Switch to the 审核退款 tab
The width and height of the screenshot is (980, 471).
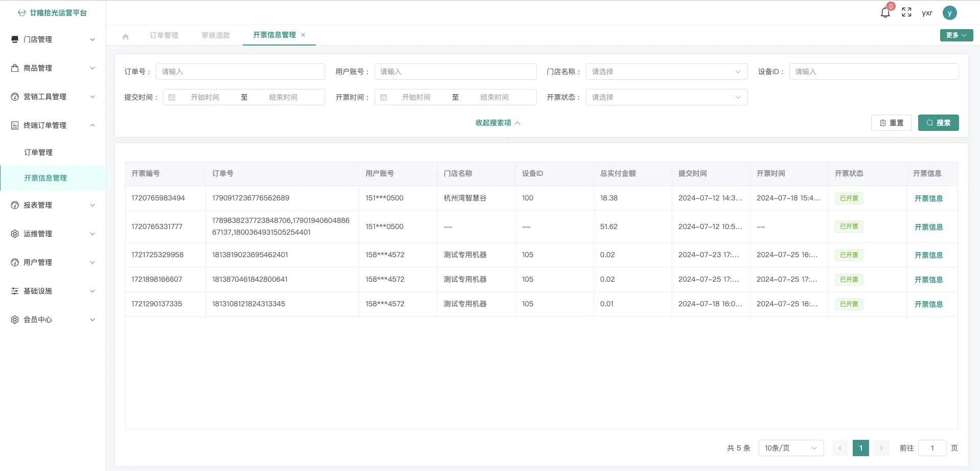click(x=216, y=35)
